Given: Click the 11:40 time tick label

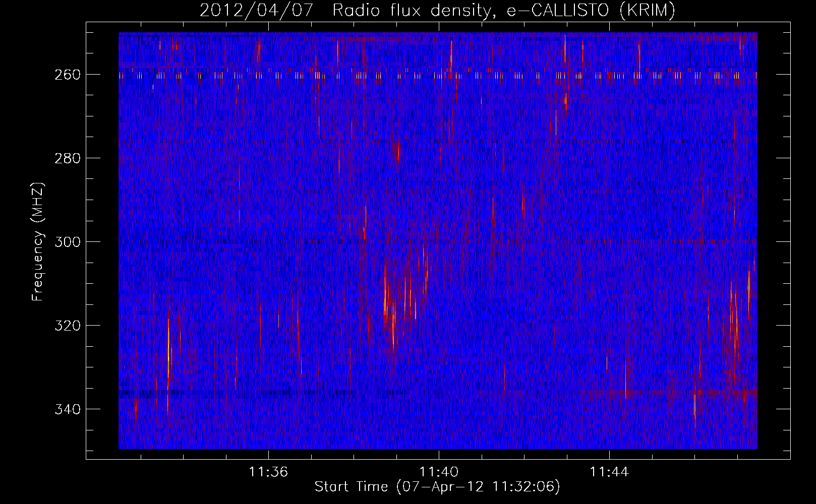Looking at the screenshot, I should 439,472.
